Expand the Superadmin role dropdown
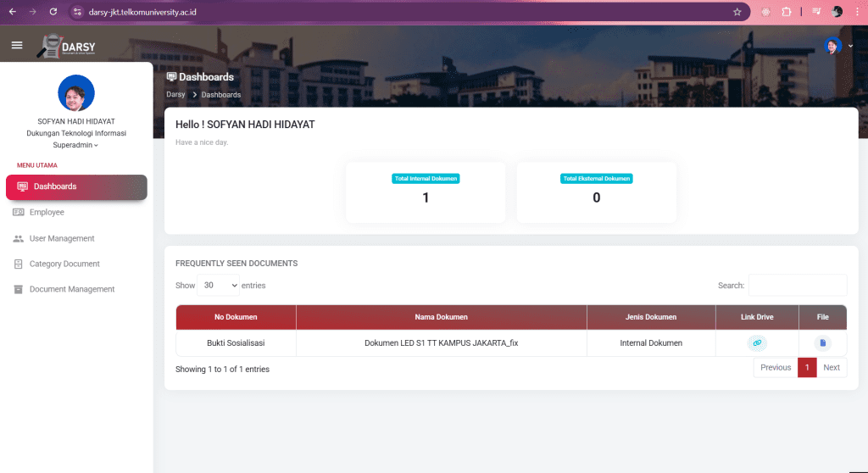This screenshot has height=473, width=868. [75, 145]
